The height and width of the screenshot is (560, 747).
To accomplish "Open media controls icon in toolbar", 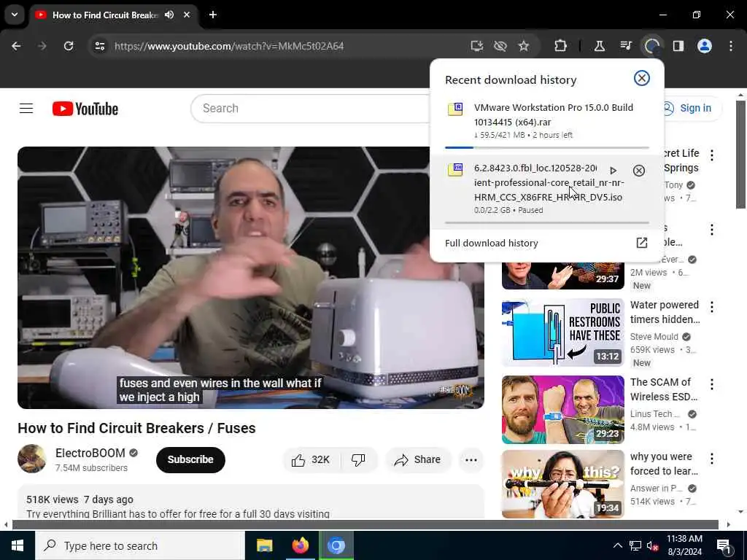I will (x=625, y=46).
